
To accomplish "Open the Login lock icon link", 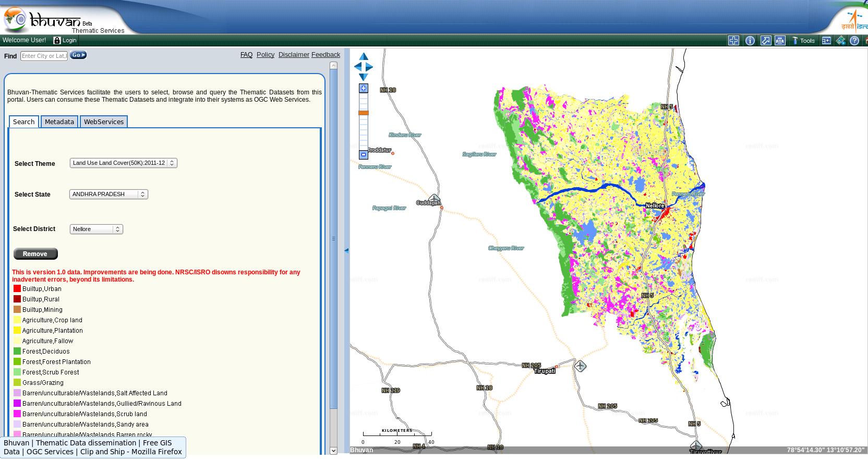I will (65, 40).
